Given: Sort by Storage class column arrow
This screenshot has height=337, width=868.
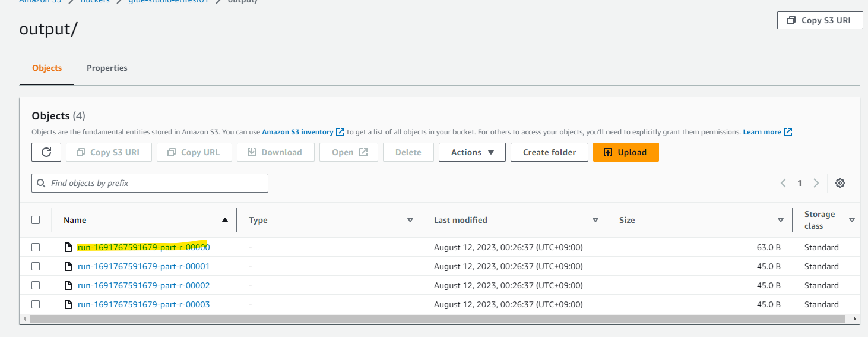Looking at the screenshot, I should pos(852,220).
